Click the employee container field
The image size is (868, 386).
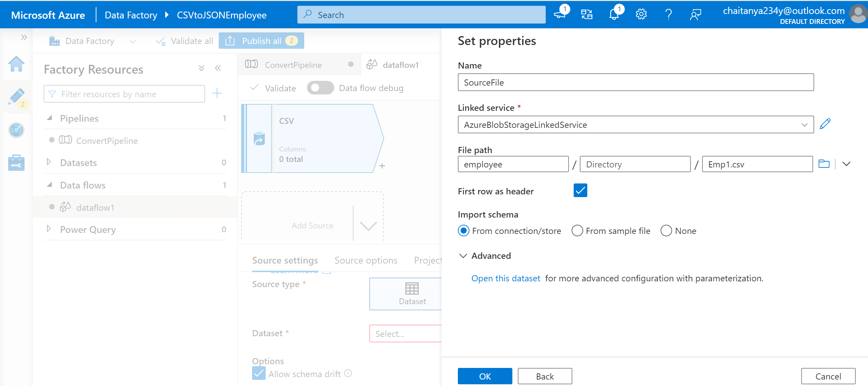513,164
